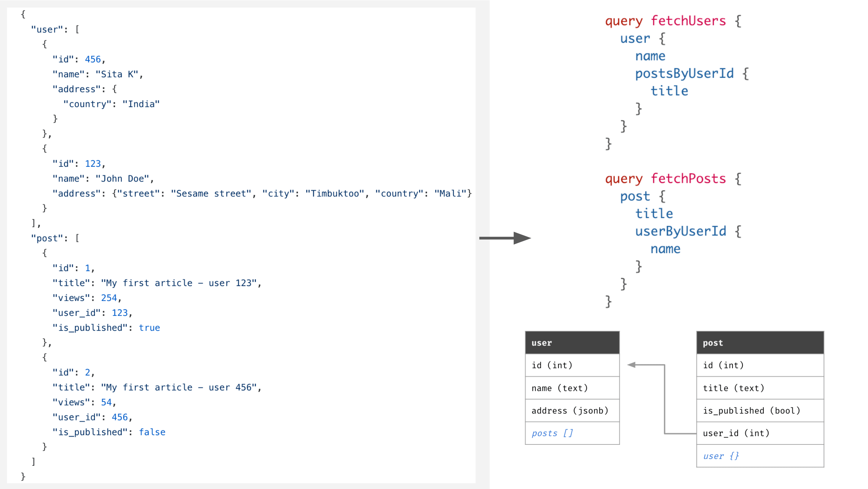Click "title" under postsByUserId
Viewport: 868px width, 489px height.
tap(669, 91)
